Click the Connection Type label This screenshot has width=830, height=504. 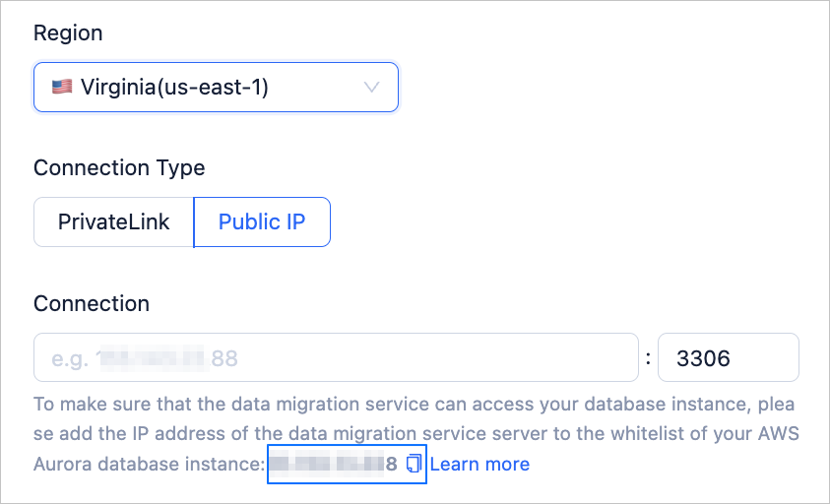[119, 167]
